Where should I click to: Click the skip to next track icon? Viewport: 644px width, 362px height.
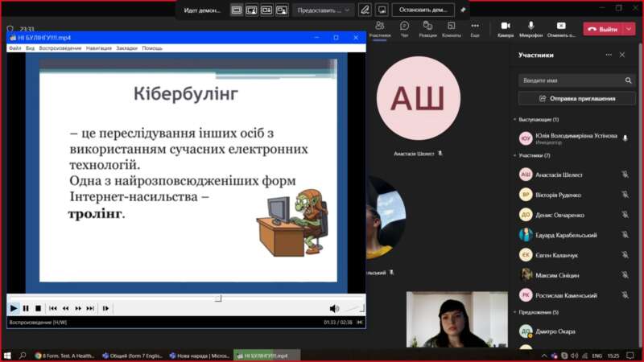[x=91, y=308]
